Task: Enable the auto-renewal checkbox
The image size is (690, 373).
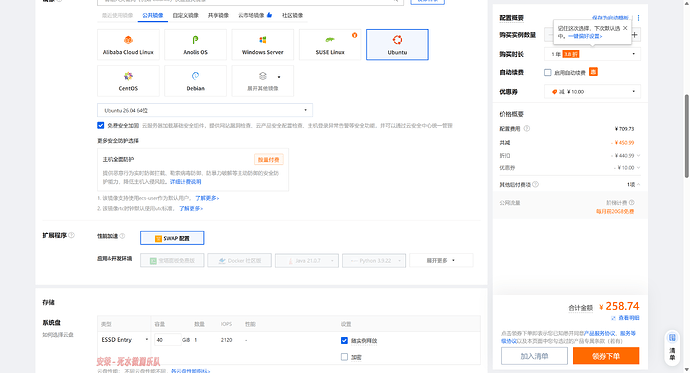Action: 548,73
